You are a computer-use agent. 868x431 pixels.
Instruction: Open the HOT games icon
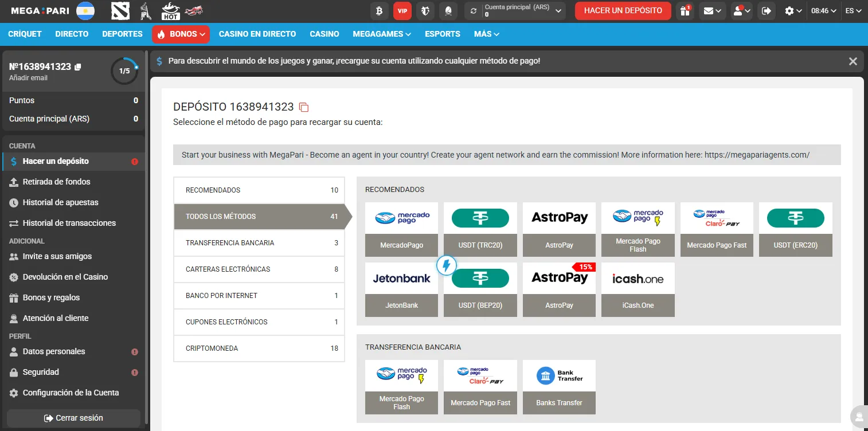171,11
